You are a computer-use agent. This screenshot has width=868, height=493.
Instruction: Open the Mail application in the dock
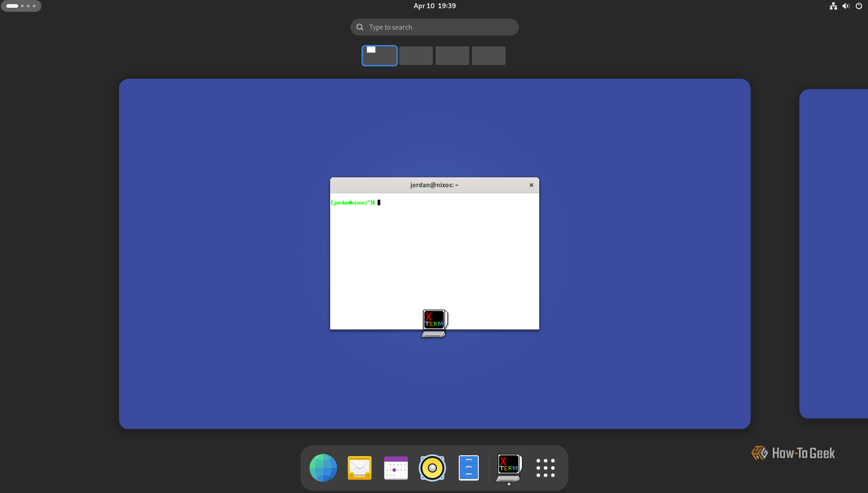(359, 467)
